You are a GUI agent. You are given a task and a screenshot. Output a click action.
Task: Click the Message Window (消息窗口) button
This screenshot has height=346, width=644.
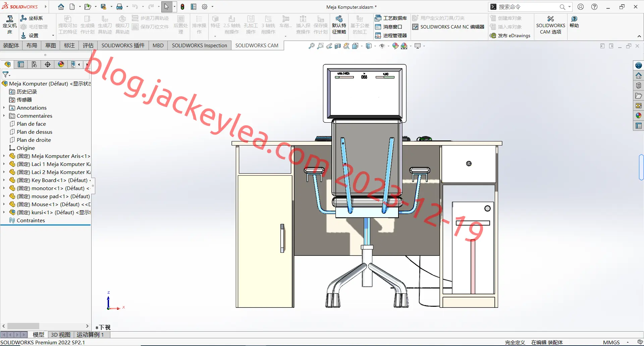point(389,27)
